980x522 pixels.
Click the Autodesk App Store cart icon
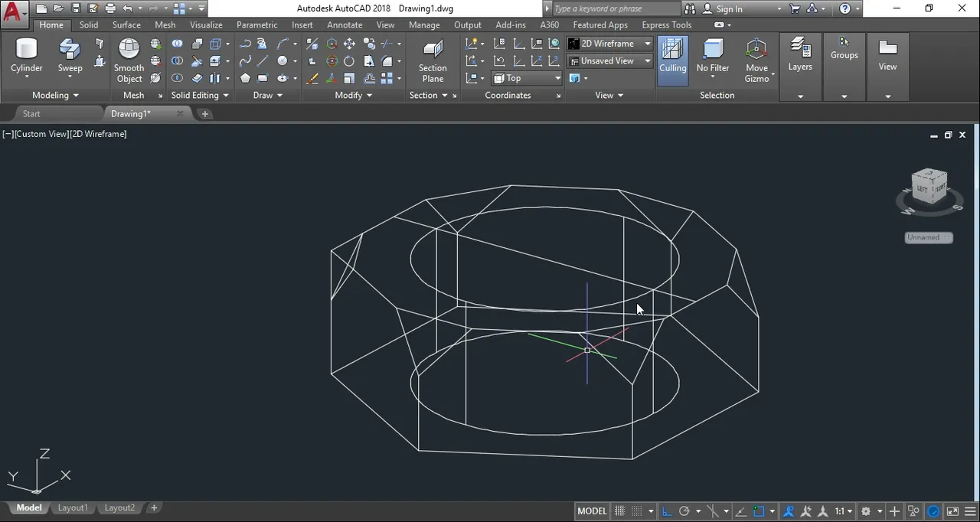tap(794, 8)
